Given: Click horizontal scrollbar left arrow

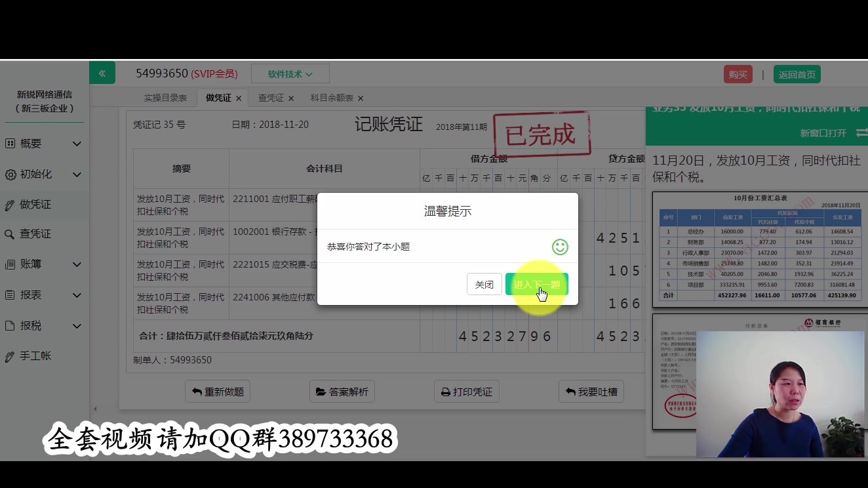Looking at the screenshot, I should (96, 409).
